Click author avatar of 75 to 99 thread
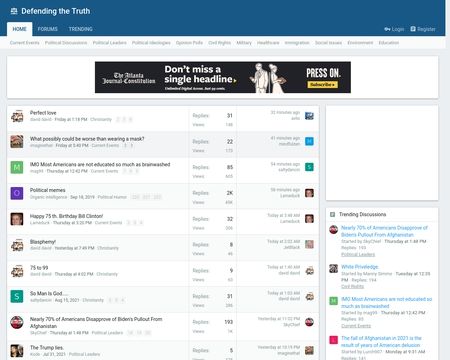 [x=17, y=271]
